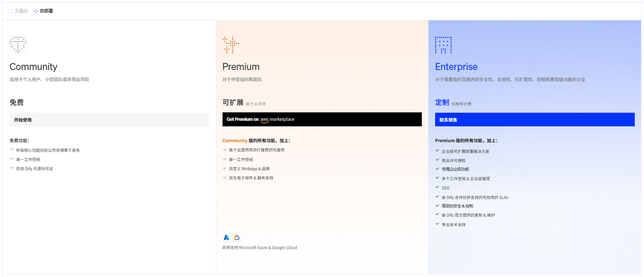Click the Google Cloud logo icon
Viewport: 644px width, 277px height.
coord(236,237)
